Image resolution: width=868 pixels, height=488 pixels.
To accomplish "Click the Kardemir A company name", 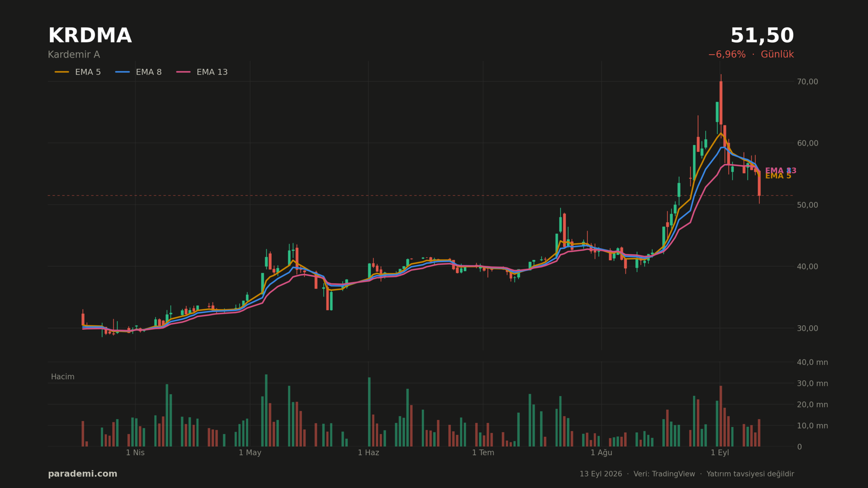I will click(x=74, y=55).
